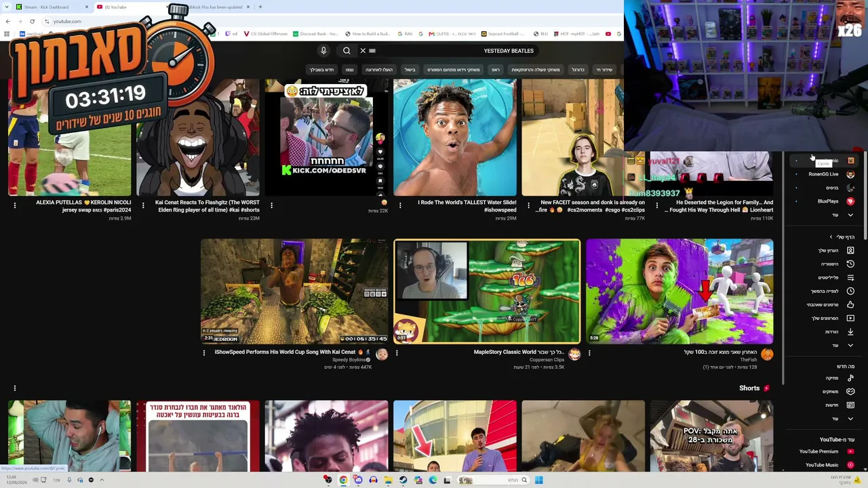Switch to the Block Plus has been updated tab
This screenshot has width=868, height=488.
216,7
